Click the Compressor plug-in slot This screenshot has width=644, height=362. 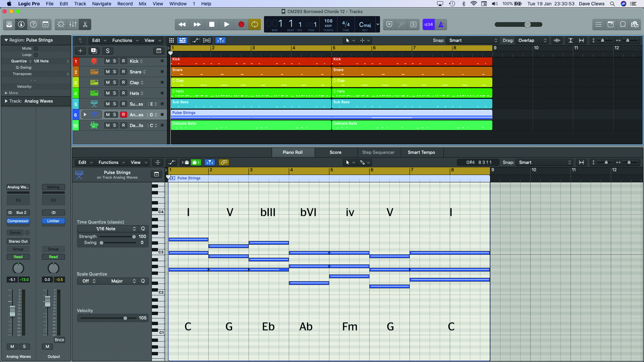[18, 221]
